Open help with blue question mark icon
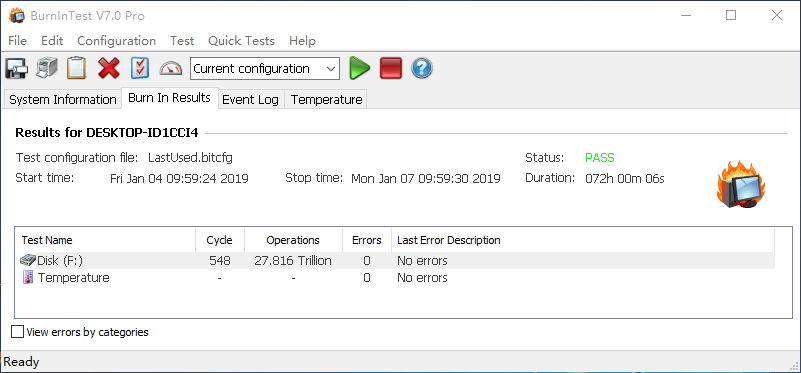Screen dimensions: 801x373 point(422,68)
